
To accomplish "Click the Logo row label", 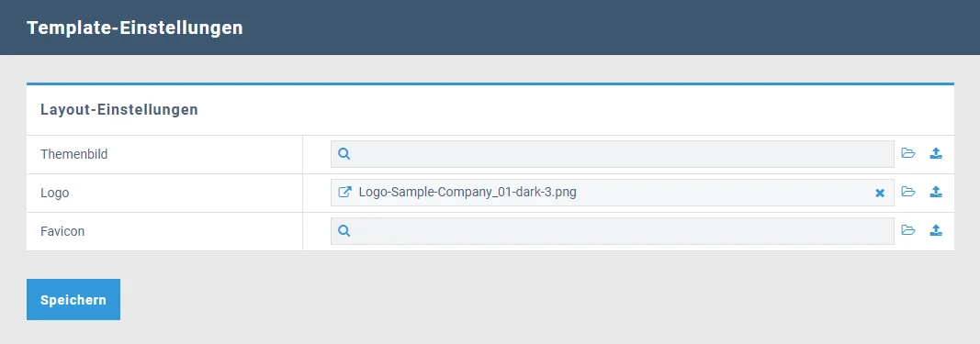I will pos(55,194).
